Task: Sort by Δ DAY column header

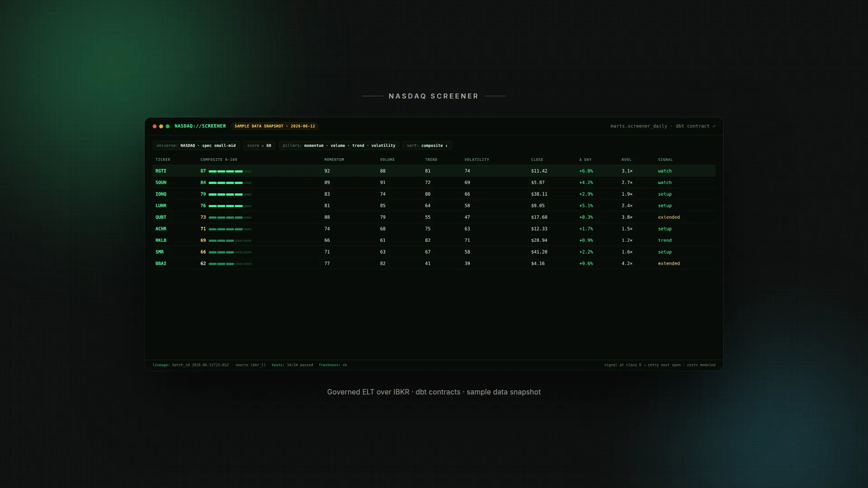Action: pos(585,160)
